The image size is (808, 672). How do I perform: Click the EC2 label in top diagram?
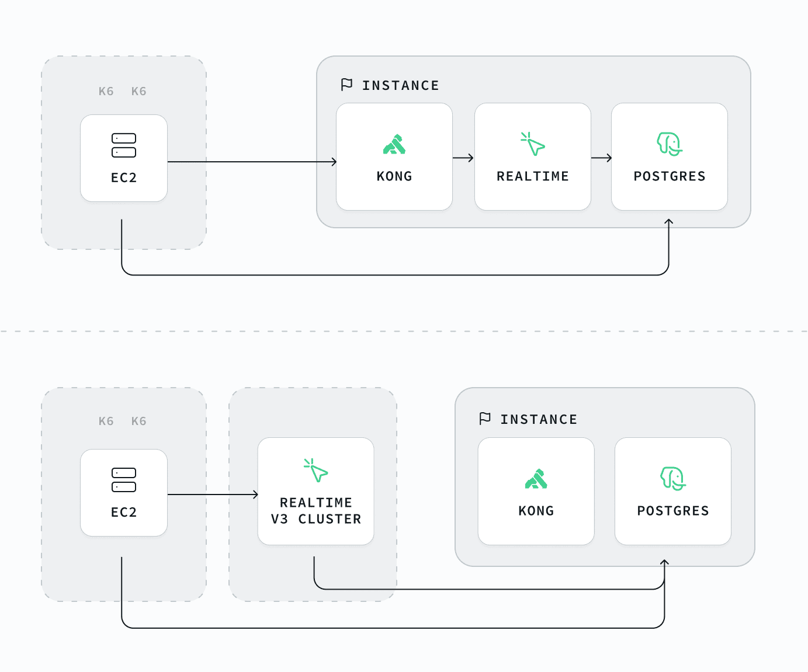(124, 177)
